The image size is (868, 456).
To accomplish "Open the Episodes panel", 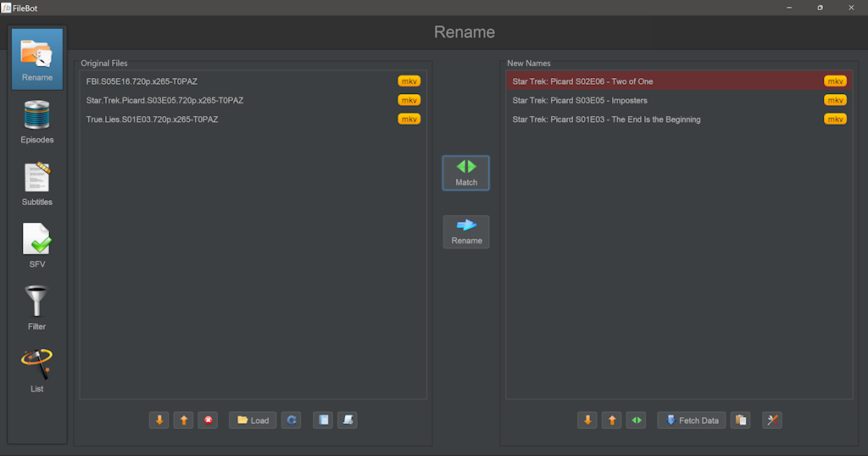I will pyautogui.click(x=37, y=122).
